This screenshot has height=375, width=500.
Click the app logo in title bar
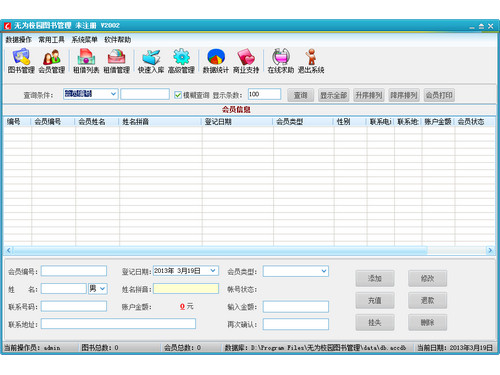pos(7,26)
